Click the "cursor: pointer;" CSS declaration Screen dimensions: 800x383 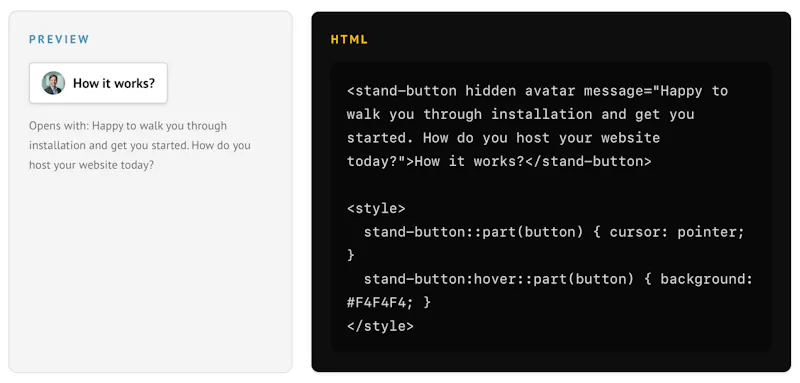(678, 232)
